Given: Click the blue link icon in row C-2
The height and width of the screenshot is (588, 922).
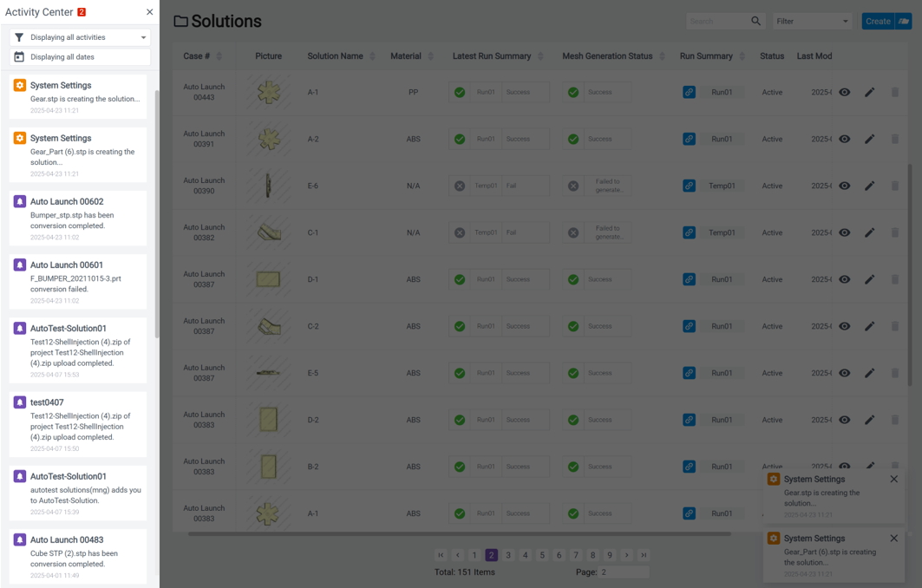Looking at the screenshot, I should [x=689, y=326].
